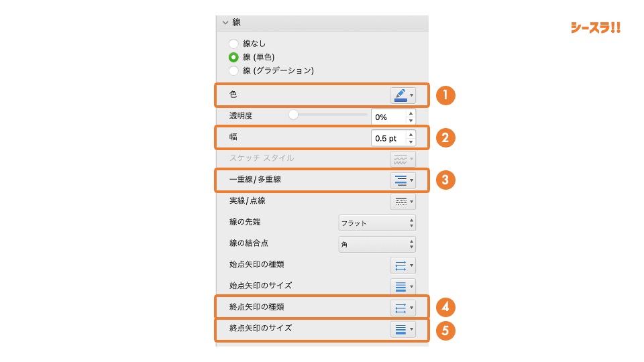Open the 一重線/多重線 compound line style icon
644x362 pixels.
coord(402,180)
